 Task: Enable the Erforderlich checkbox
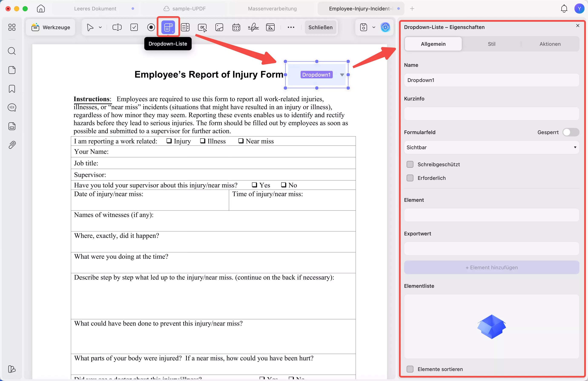point(410,178)
